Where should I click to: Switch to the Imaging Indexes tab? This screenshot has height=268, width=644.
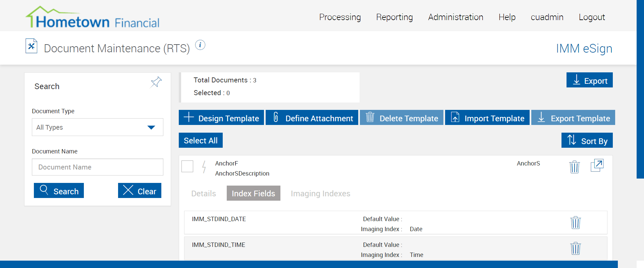pyautogui.click(x=320, y=194)
